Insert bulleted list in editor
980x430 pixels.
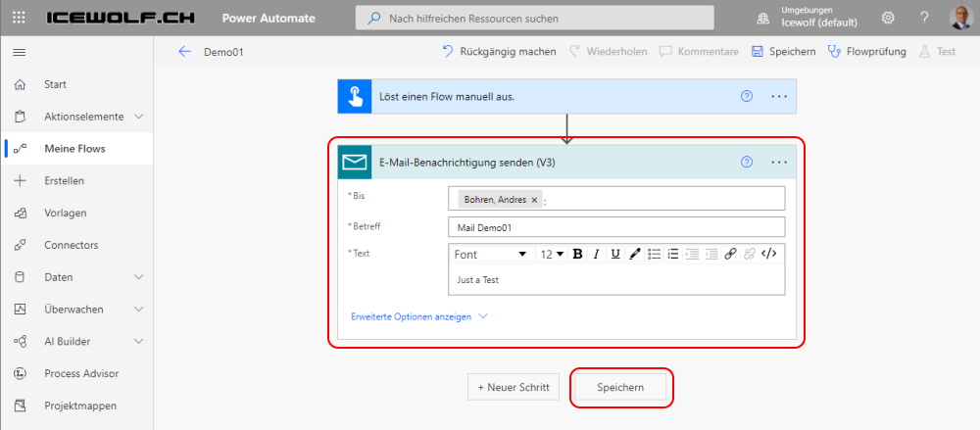tap(654, 254)
